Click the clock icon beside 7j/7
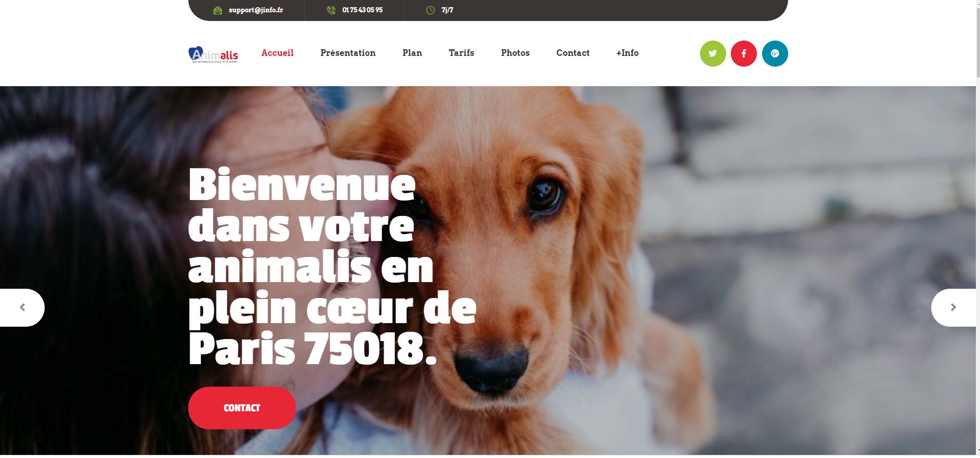This screenshot has width=980, height=458. coord(431,10)
